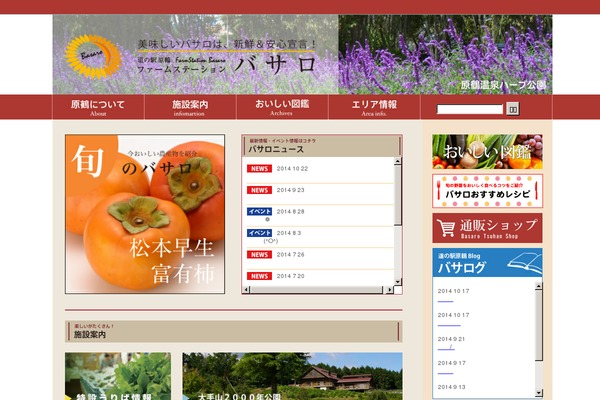The width and height of the screenshot is (600, 400).
Task: Click the blue イベント badge beside 2014.8.3
Action: [259, 233]
